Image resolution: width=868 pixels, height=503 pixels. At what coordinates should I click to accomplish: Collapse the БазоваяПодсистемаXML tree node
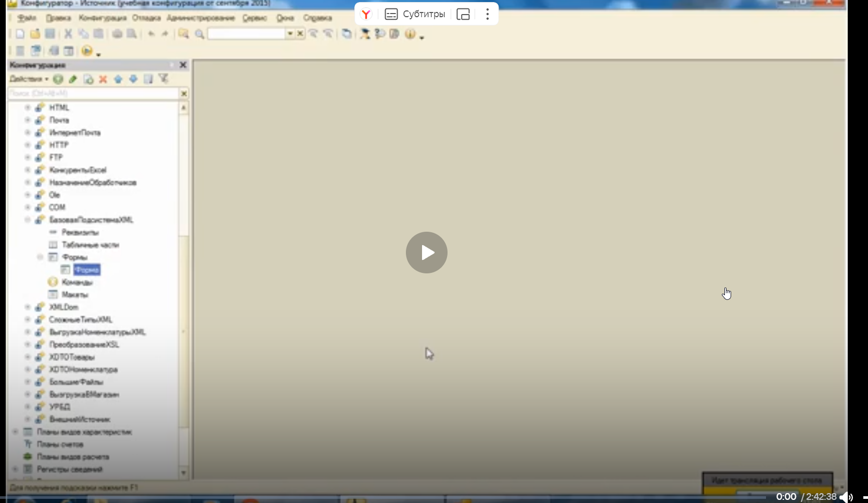click(x=28, y=220)
